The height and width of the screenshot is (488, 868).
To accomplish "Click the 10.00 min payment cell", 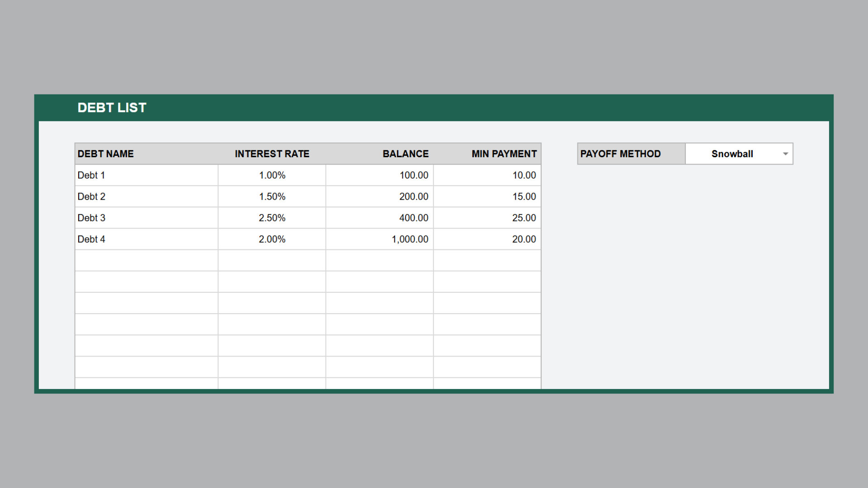I will tap(487, 175).
